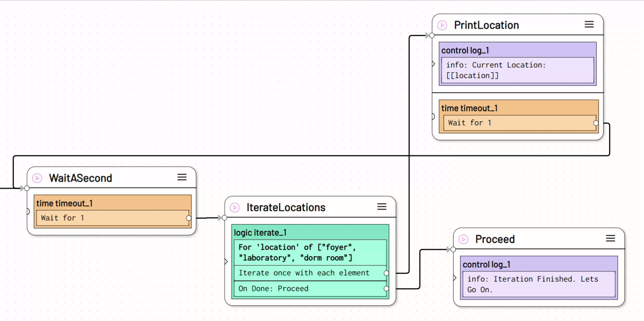Click the play icon on PrintLocation node
644x321 pixels.
pyautogui.click(x=442, y=25)
